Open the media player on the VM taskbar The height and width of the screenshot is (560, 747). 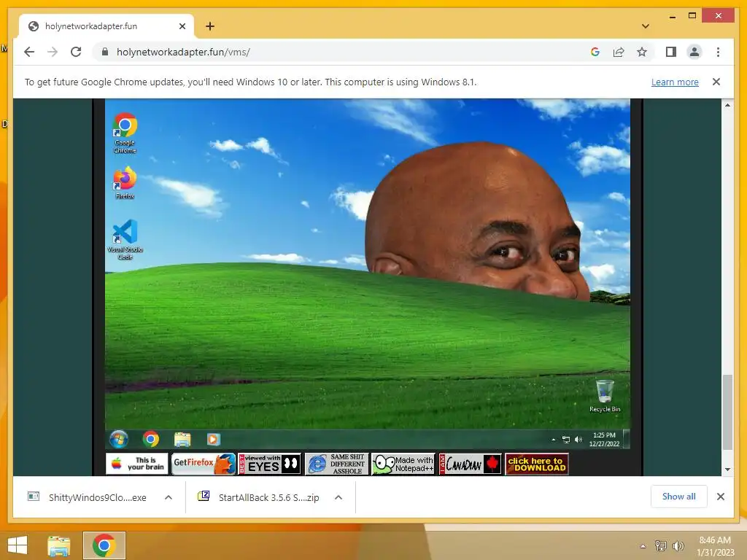pos(213,439)
